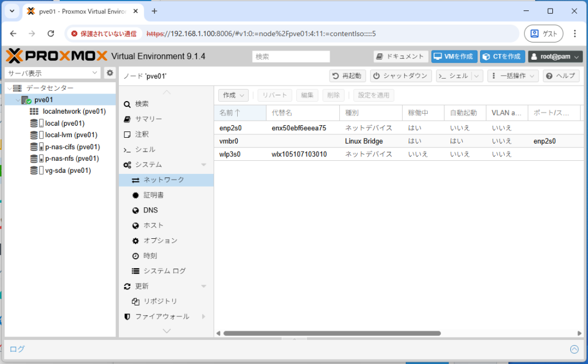Open the Chrome three-dot menu

(x=575, y=34)
